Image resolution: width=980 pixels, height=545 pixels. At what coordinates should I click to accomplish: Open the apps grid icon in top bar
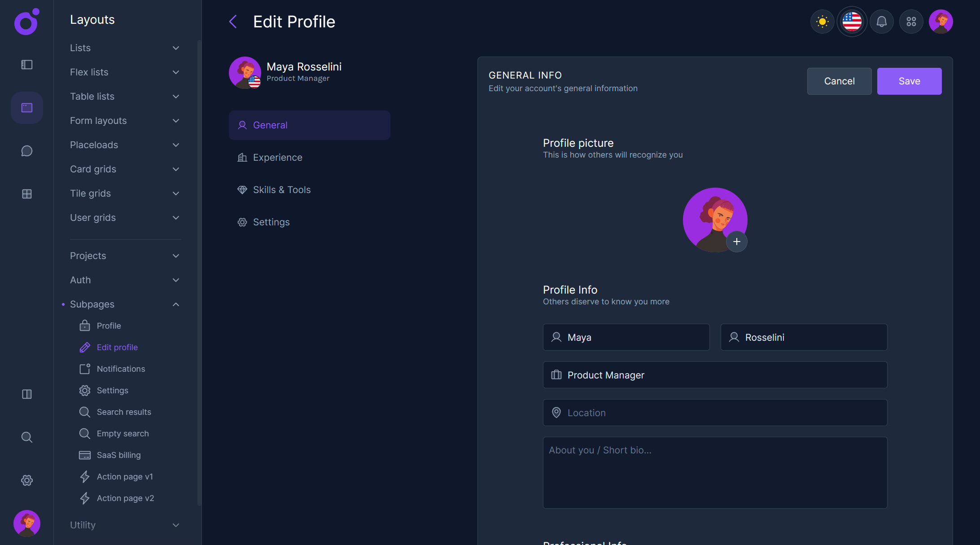click(911, 21)
